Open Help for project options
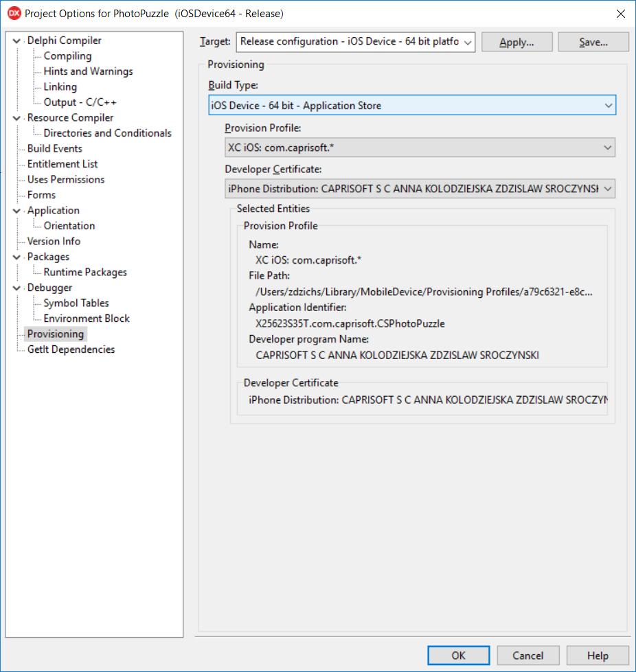The height and width of the screenshot is (672, 636). click(x=598, y=656)
